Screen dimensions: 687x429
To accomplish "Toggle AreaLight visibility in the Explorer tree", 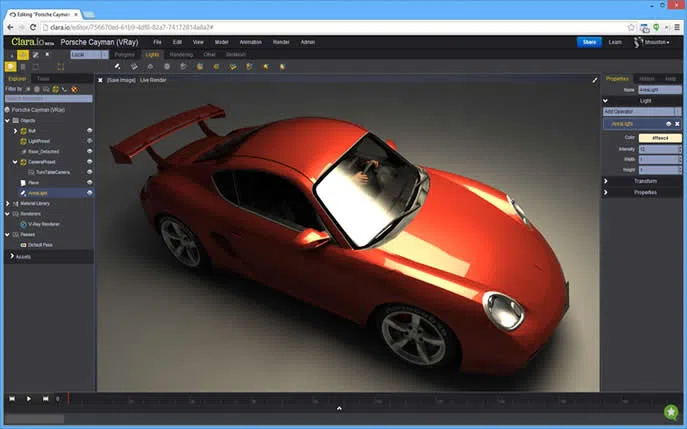I will pyautogui.click(x=89, y=193).
